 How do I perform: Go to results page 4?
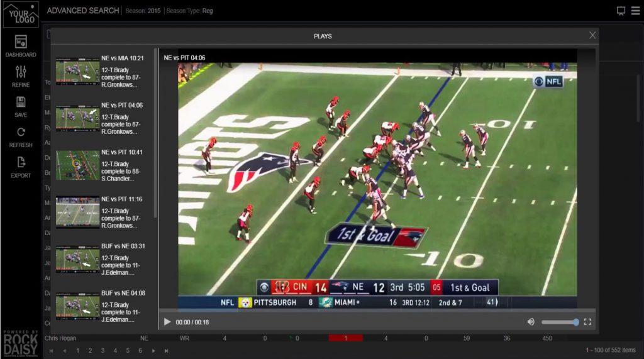coord(115,350)
